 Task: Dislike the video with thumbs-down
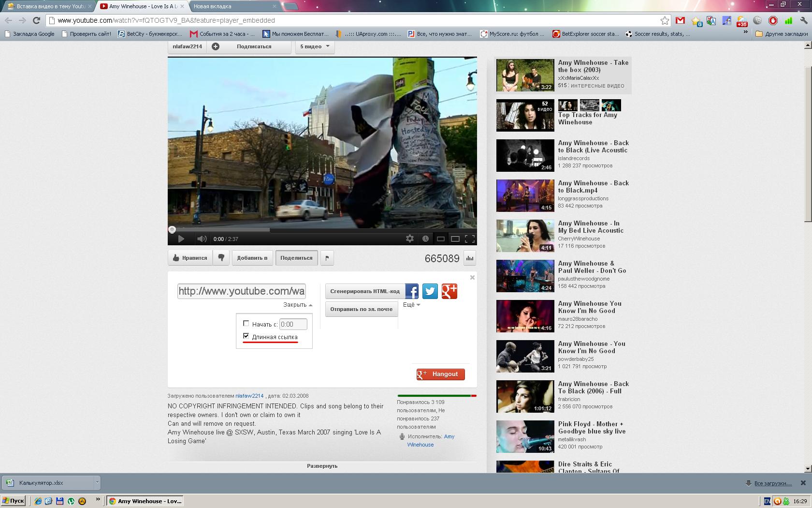click(x=221, y=258)
